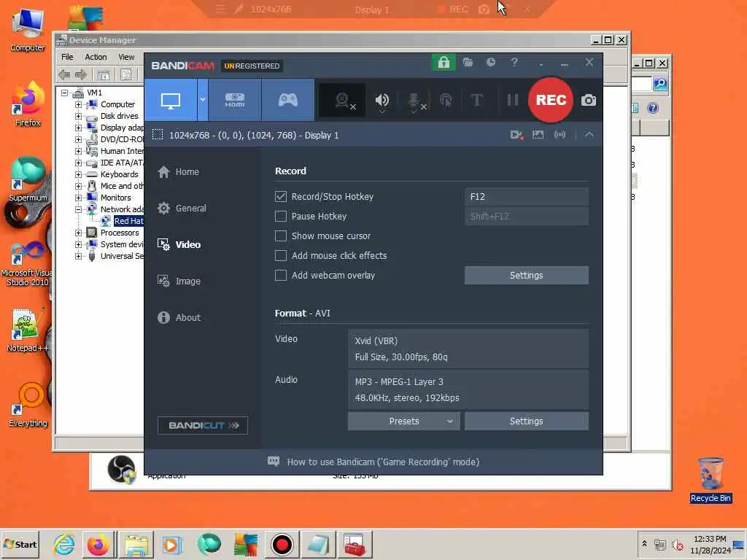Collapse VM1 root node in Device Manager
The height and width of the screenshot is (560, 747).
[x=65, y=93]
